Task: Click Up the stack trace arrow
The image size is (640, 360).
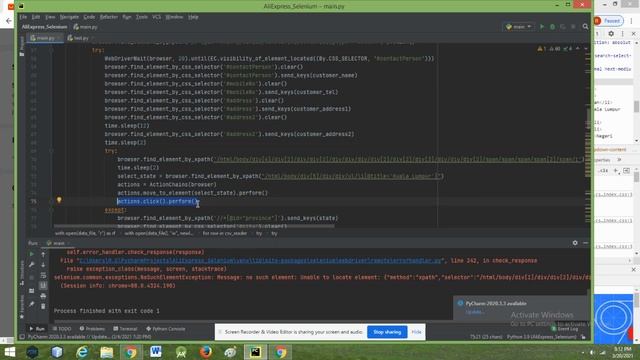Action: (x=43, y=254)
